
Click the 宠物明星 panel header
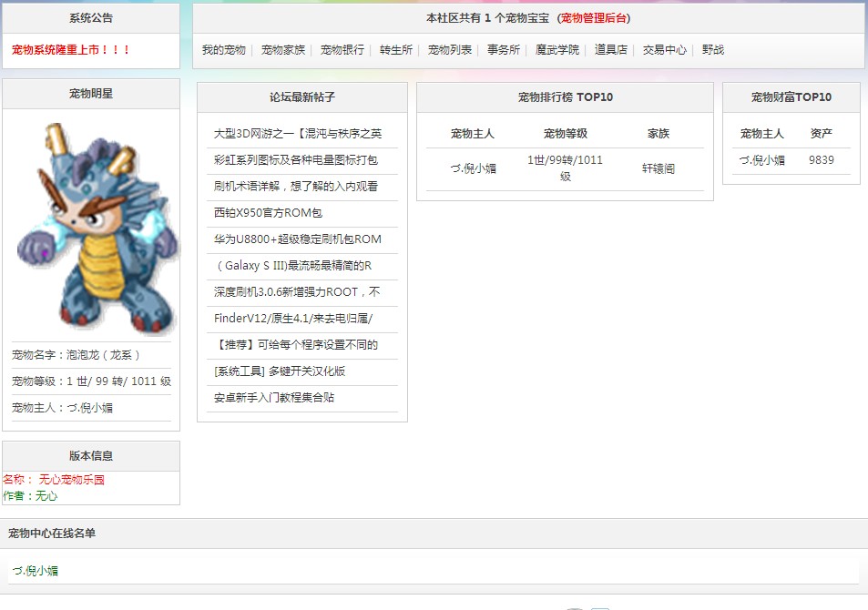(x=91, y=94)
